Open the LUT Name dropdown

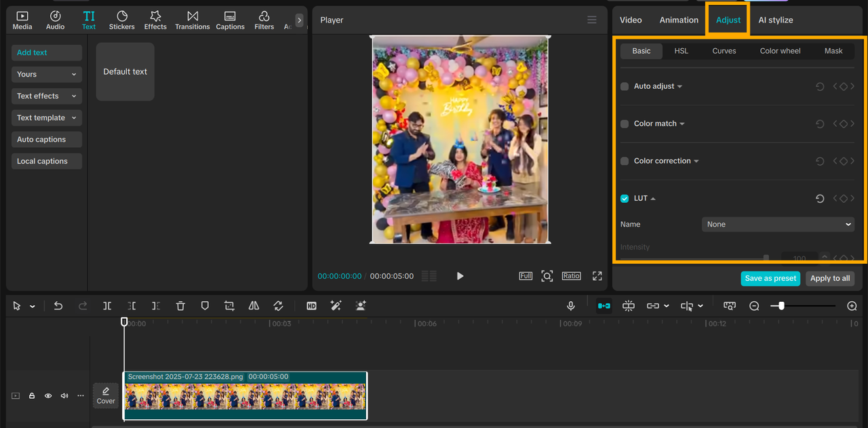click(x=778, y=225)
